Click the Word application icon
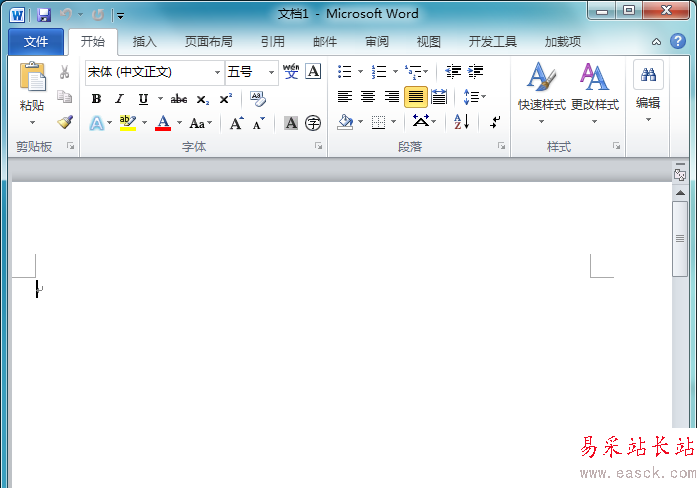The width and height of the screenshot is (697, 488). pos(17,15)
